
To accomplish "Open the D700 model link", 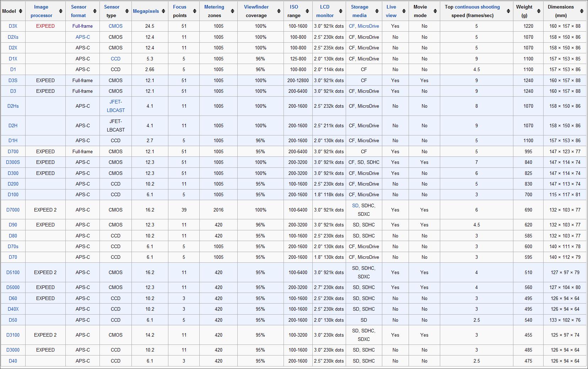I will 13,151.
